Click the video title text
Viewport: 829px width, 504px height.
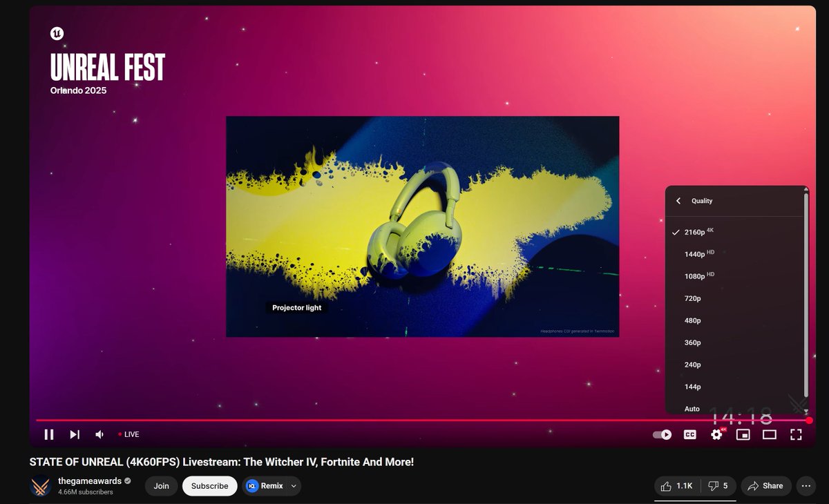coord(221,461)
